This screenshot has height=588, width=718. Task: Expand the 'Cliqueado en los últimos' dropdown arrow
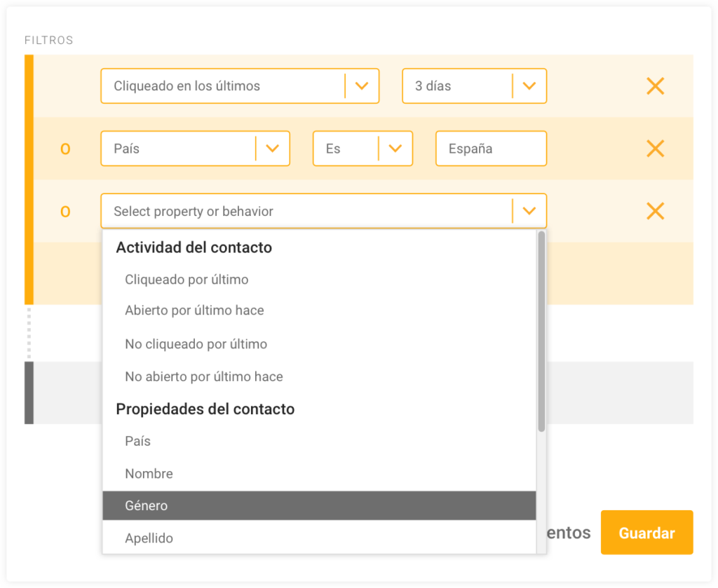tap(362, 86)
